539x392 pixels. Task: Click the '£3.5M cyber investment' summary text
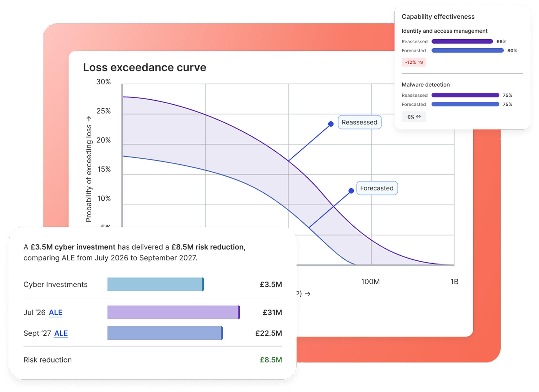click(x=73, y=247)
